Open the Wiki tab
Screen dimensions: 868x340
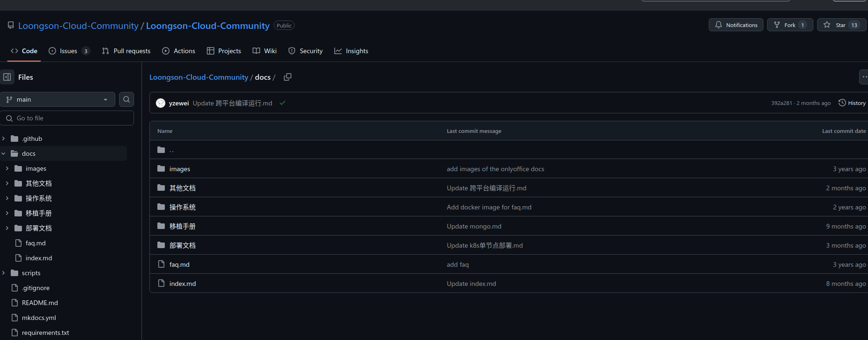[x=265, y=51]
